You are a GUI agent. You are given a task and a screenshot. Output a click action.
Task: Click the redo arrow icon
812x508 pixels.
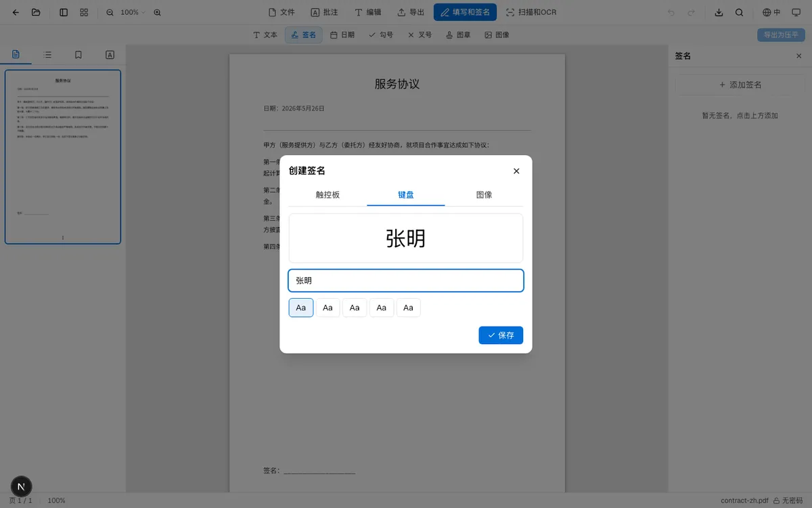[691, 12]
